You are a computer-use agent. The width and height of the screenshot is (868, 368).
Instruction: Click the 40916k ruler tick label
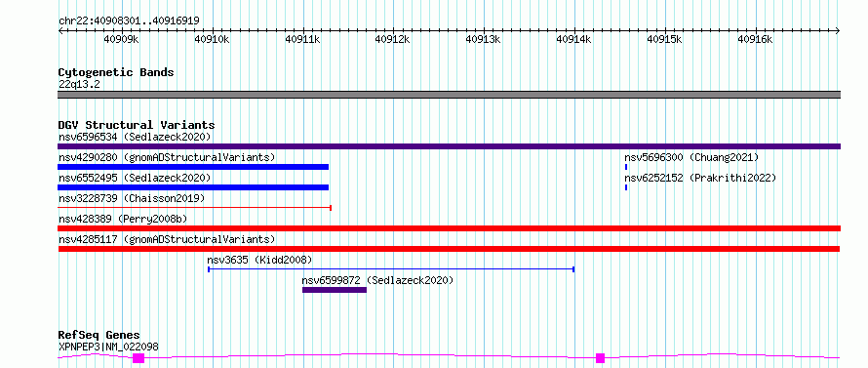(x=755, y=39)
